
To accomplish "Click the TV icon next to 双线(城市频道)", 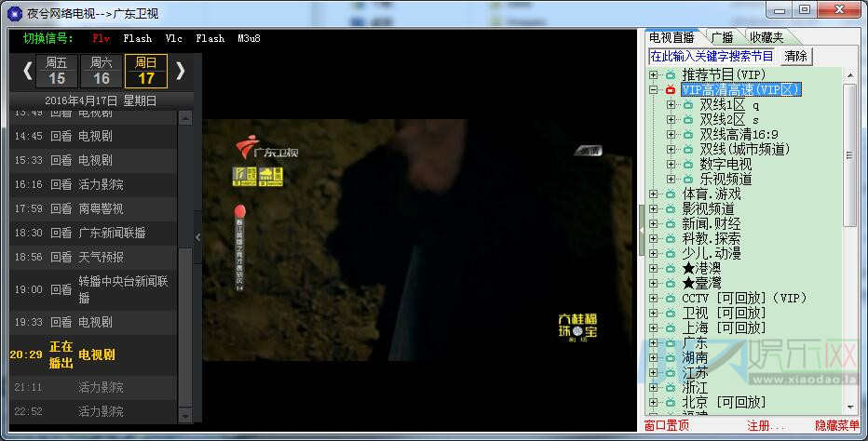I will [688, 150].
